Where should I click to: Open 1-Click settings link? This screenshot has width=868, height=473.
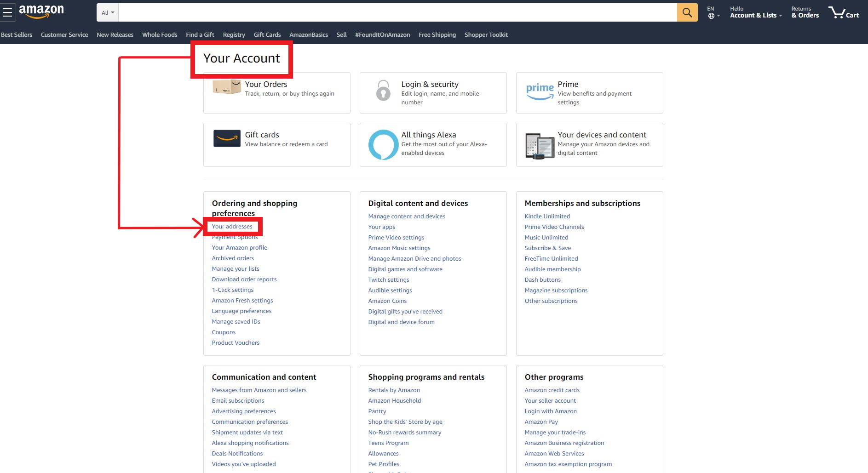click(233, 290)
